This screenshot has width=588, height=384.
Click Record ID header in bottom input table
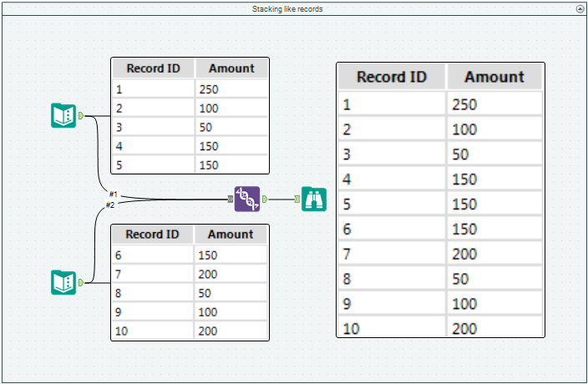152,235
